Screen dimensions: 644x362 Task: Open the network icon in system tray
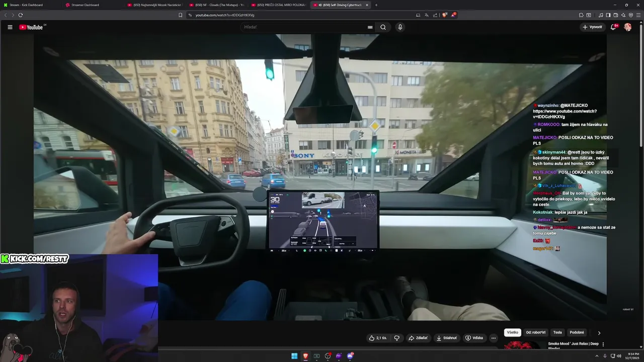(612, 356)
